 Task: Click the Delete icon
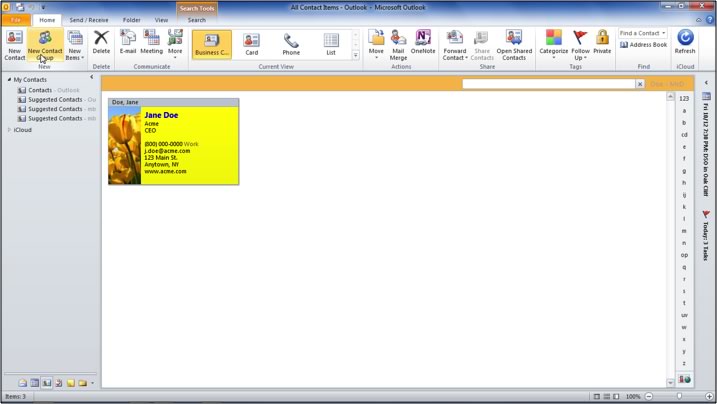(101, 42)
